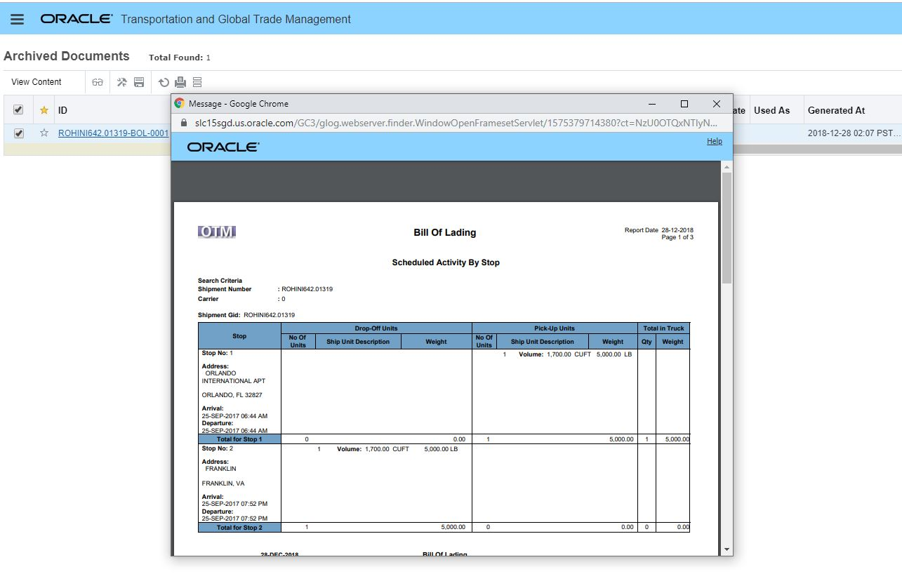Click the Total for Stop 1 cell
Screen dimensions: 902x588
(239, 439)
